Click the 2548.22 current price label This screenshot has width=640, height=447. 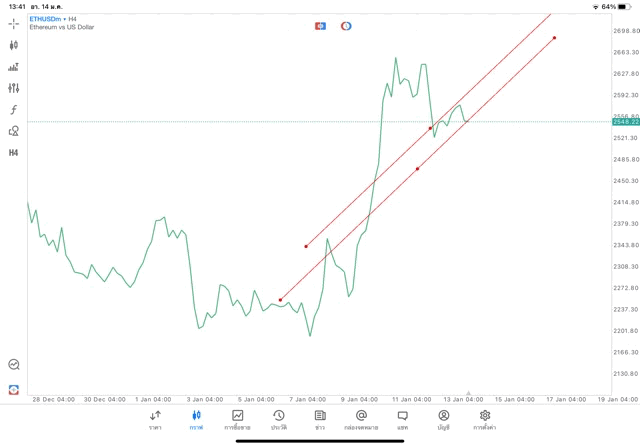coord(626,122)
